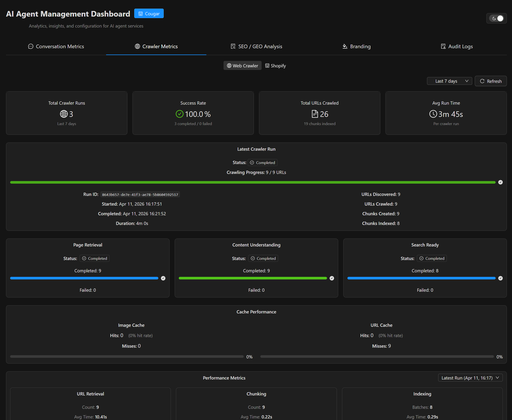Open the Branding tab
Viewport: 512px width, 420px height.
pos(356,46)
